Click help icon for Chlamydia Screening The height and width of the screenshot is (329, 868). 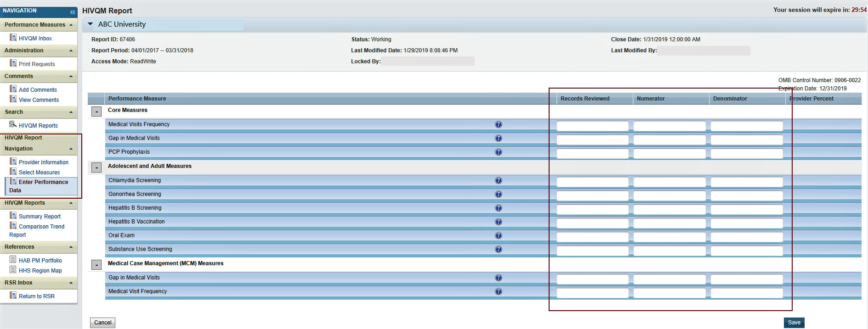point(498,180)
